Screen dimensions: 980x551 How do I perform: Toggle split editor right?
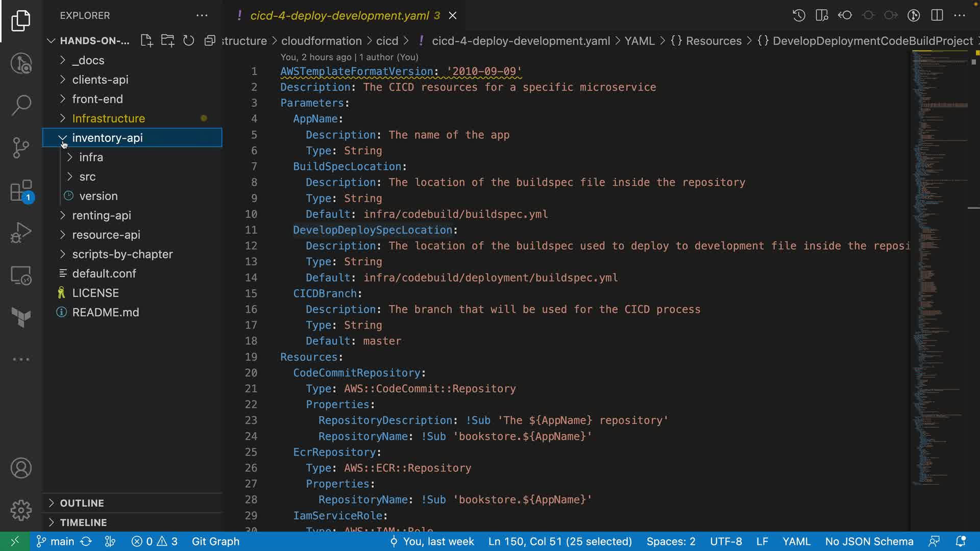(x=937, y=15)
